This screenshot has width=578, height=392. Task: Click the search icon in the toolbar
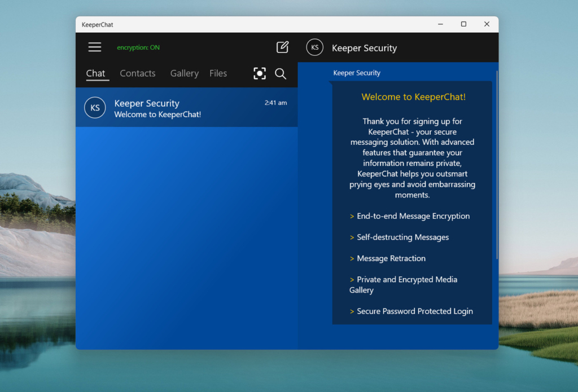pyautogui.click(x=281, y=73)
